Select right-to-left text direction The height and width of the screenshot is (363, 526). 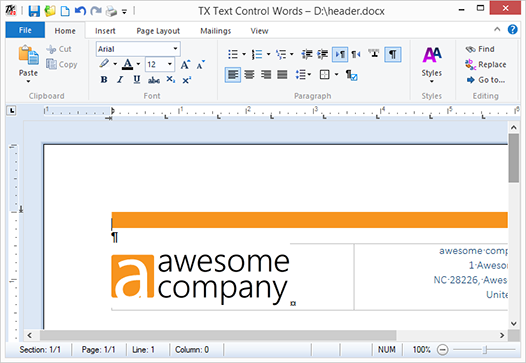356,54
